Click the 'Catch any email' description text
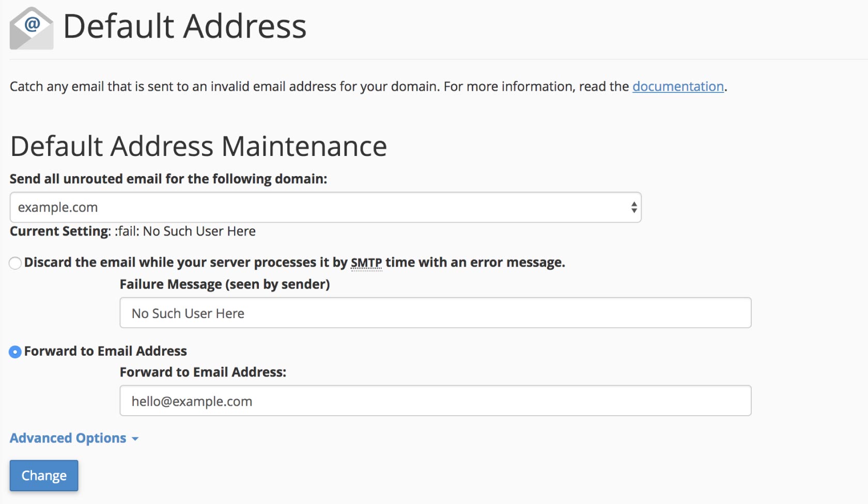 (x=368, y=86)
